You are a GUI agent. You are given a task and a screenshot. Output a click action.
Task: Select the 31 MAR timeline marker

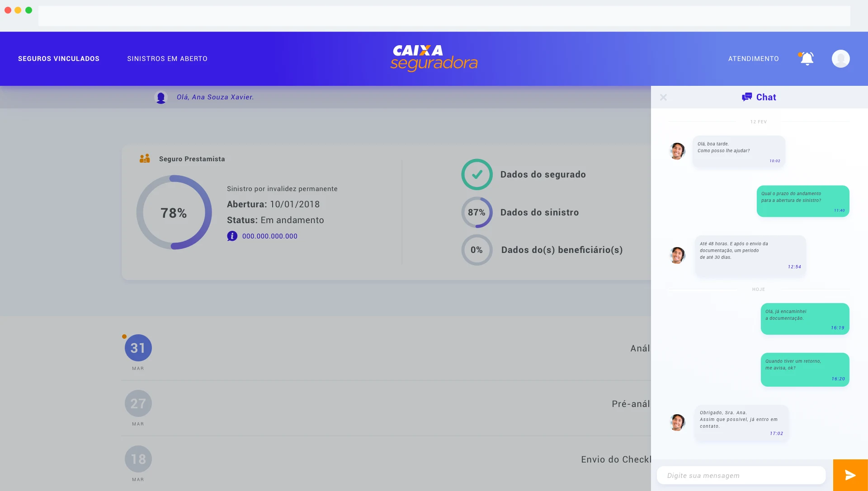138,348
